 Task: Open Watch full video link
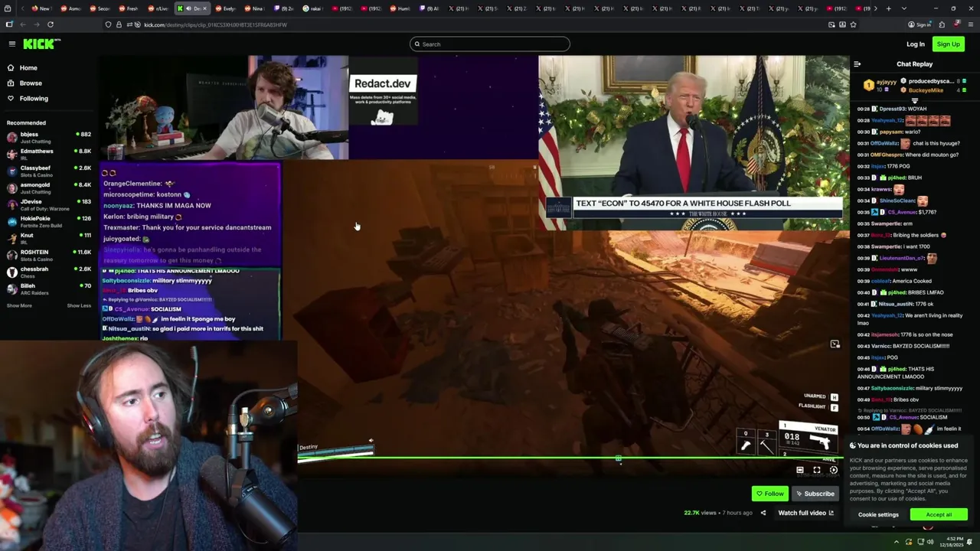[x=805, y=513]
